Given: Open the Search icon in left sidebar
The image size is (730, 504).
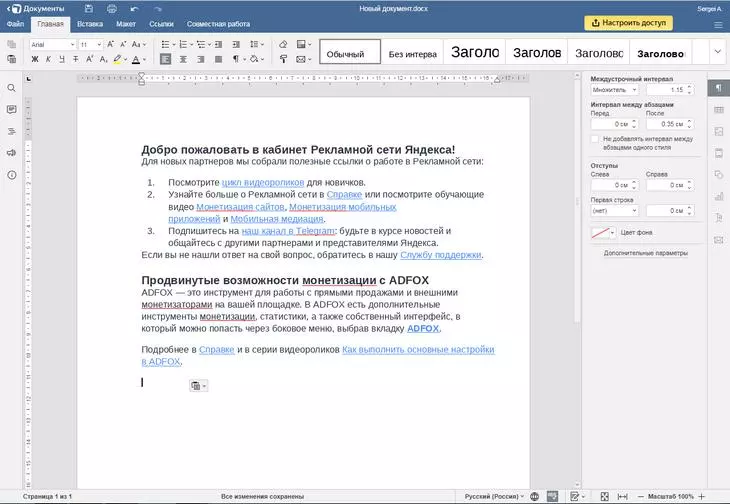Looking at the screenshot, I should point(12,88).
